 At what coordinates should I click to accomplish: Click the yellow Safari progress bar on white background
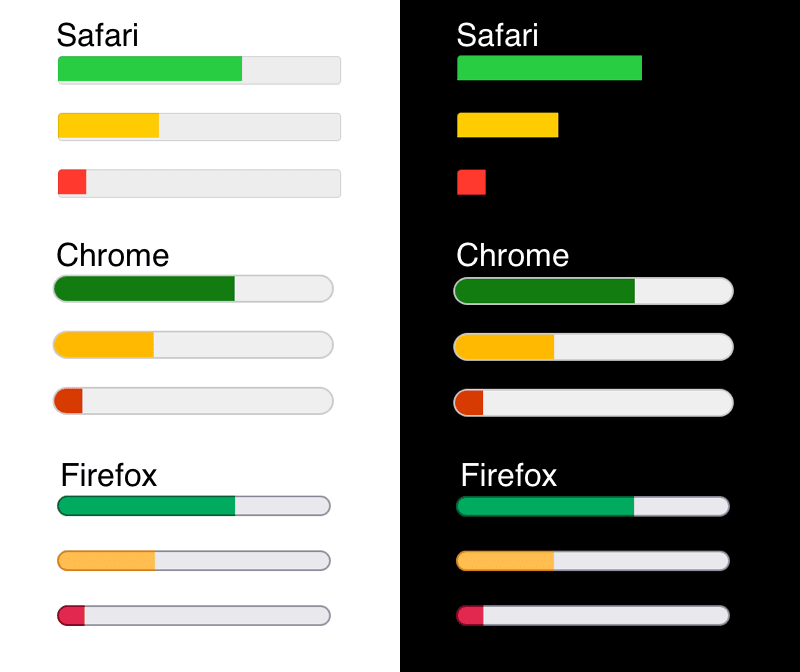point(108,126)
